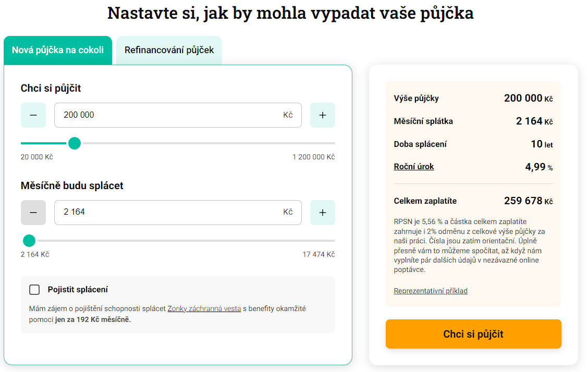Viewport: 588px width, 372px height.
Task: Click the monthly payment slider handle
Action: click(29, 241)
